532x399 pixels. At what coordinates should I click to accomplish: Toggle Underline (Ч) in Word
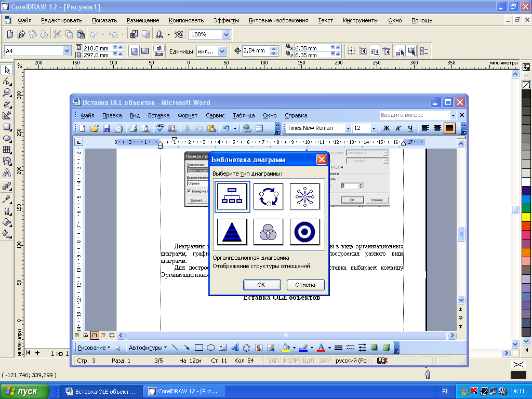coord(410,128)
